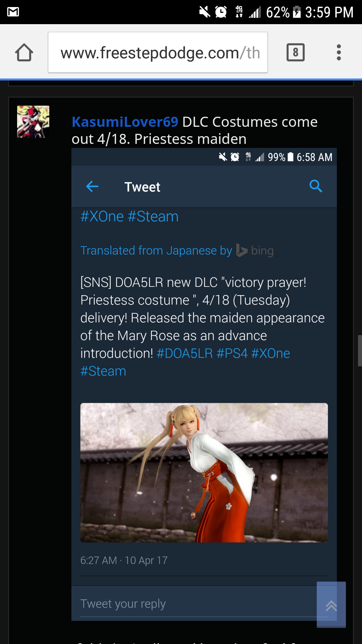Tap the browser home icon
Screen dimensions: 362x644
(x=24, y=53)
